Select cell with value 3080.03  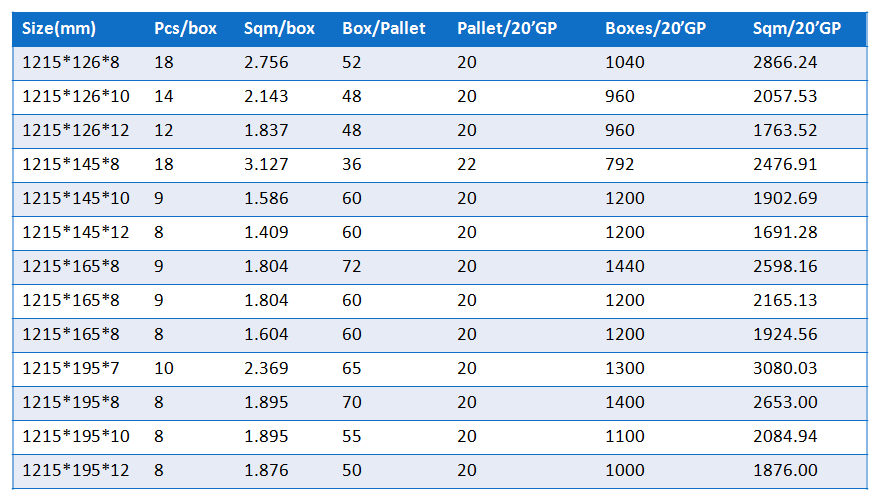pos(785,368)
